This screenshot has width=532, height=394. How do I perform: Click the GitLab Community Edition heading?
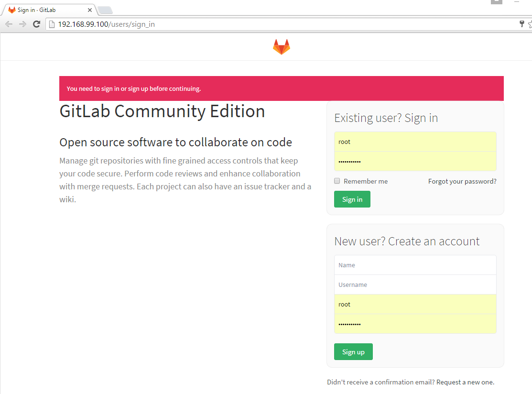pos(162,111)
